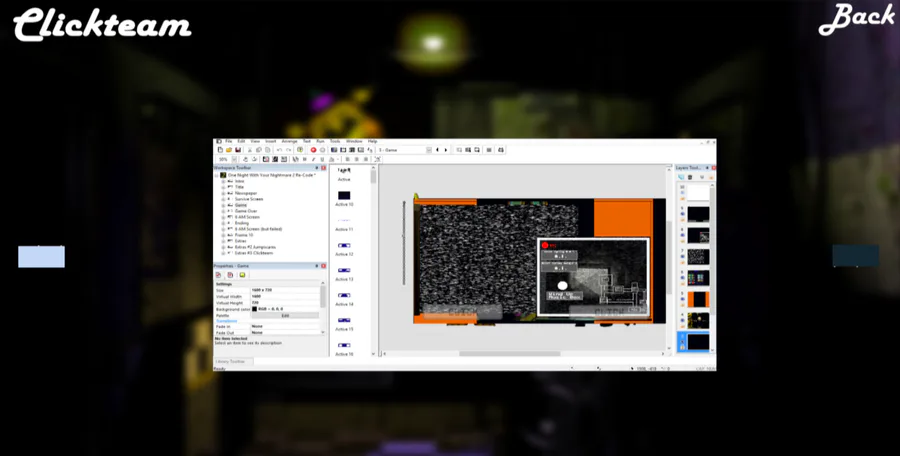The image size is (900, 456).
Task: Open the Event editor icon
Action: tap(352, 150)
